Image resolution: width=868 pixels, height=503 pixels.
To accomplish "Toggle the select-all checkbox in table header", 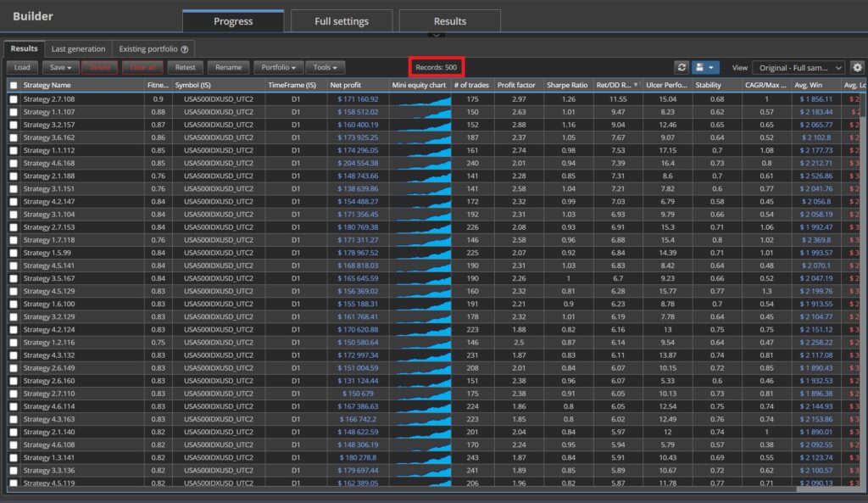I will click(13, 85).
